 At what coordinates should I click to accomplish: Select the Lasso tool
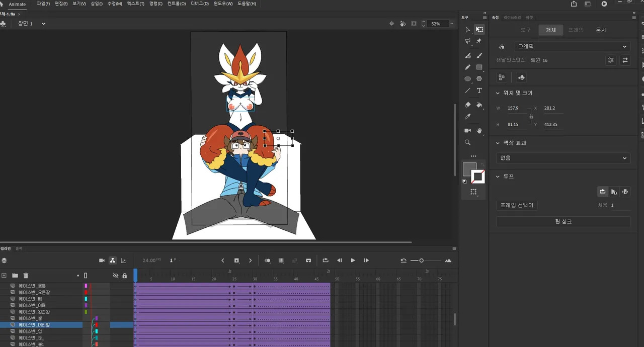468,41
